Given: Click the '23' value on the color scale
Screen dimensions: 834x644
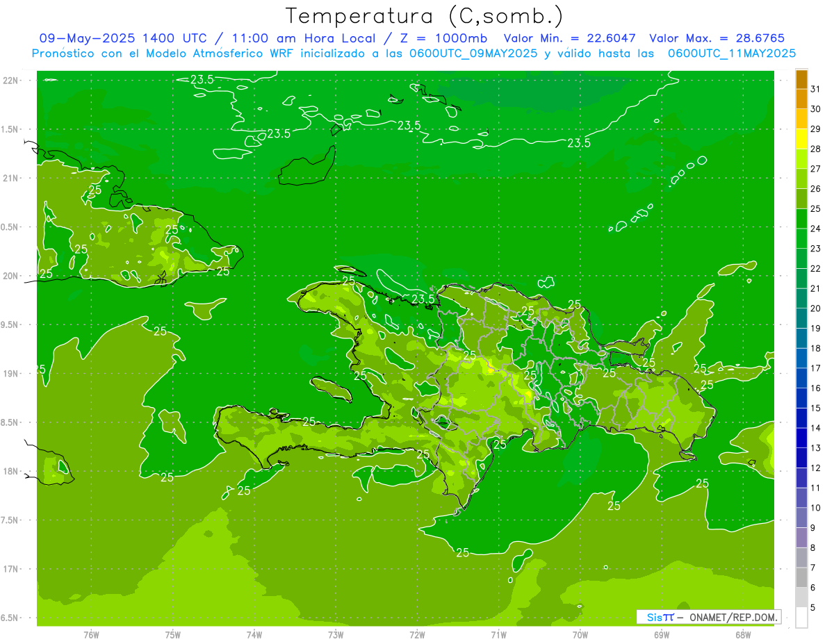Looking at the screenshot, I should [x=815, y=249].
